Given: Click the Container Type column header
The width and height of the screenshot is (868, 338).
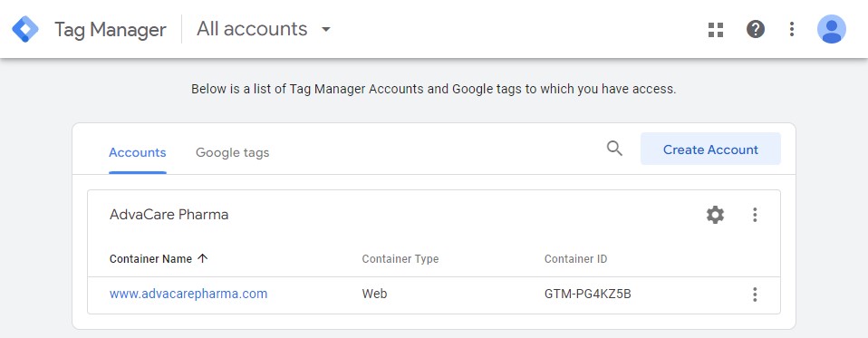Looking at the screenshot, I should (400, 259).
